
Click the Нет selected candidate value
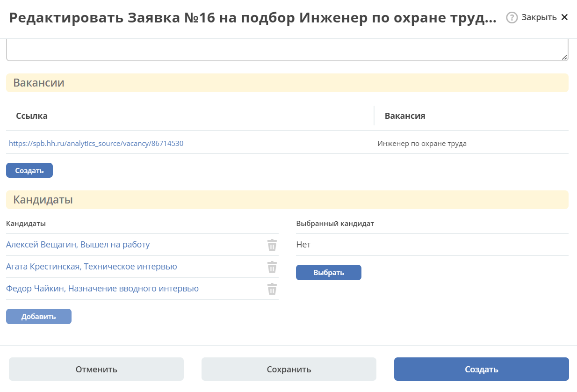[303, 245]
